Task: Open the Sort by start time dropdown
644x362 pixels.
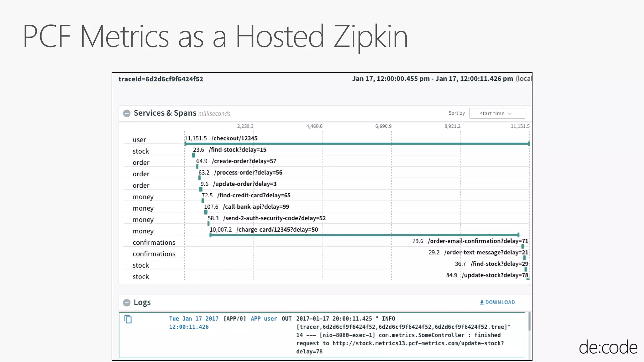Action: (497, 113)
